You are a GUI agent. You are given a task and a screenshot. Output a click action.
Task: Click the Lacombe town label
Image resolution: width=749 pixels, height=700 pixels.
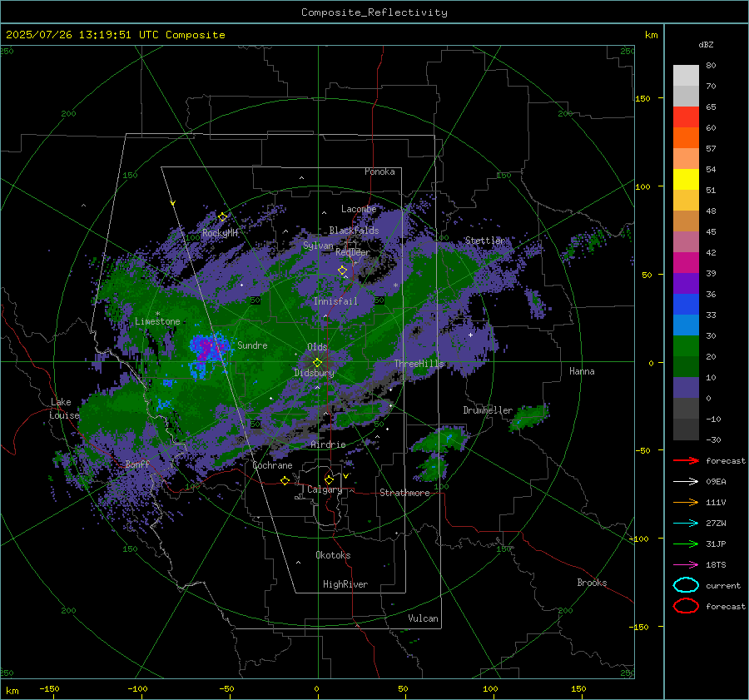[359, 209]
